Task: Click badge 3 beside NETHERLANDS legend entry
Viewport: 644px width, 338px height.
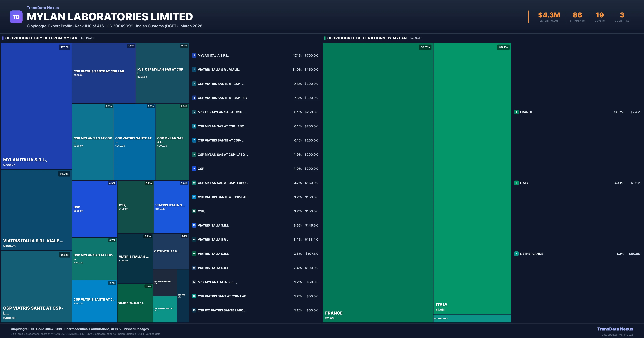Action: coord(516,253)
